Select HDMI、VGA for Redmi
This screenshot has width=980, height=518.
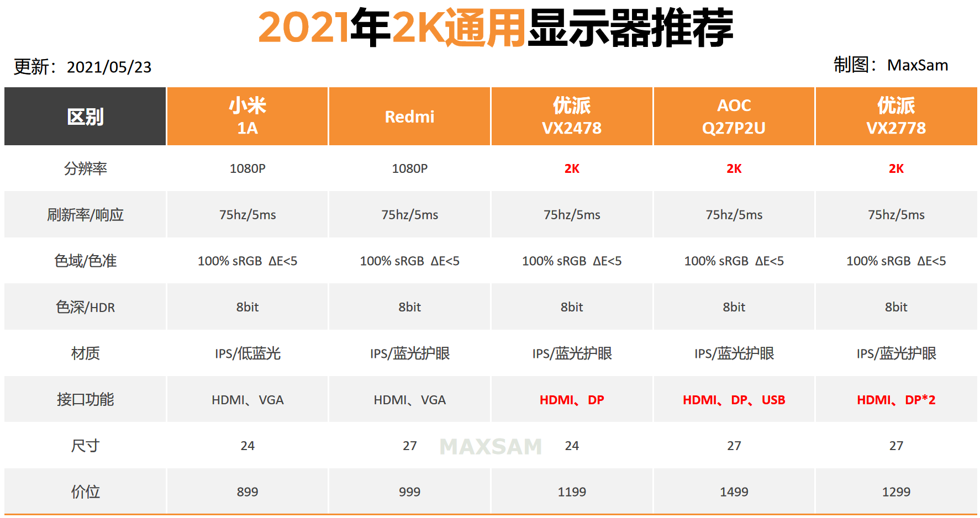pyautogui.click(x=409, y=400)
